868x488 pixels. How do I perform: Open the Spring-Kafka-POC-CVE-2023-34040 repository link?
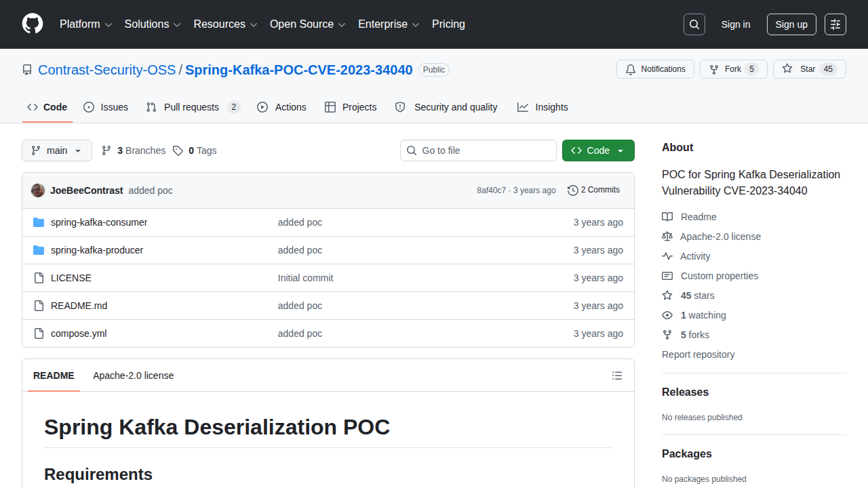pyautogui.click(x=299, y=70)
